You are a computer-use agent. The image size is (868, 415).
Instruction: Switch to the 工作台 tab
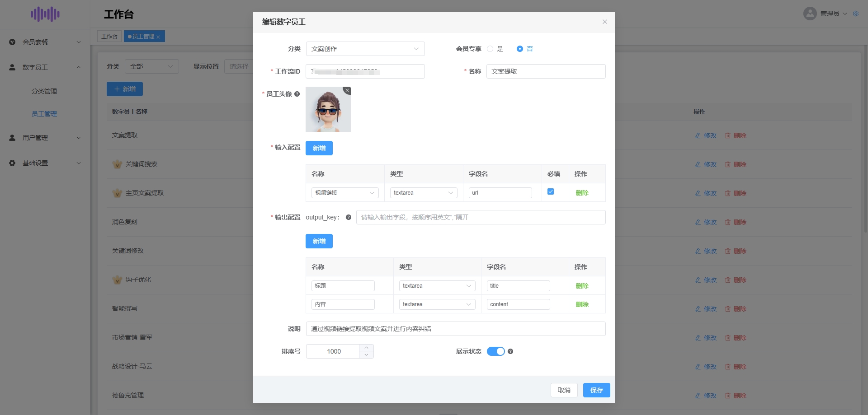[109, 36]
